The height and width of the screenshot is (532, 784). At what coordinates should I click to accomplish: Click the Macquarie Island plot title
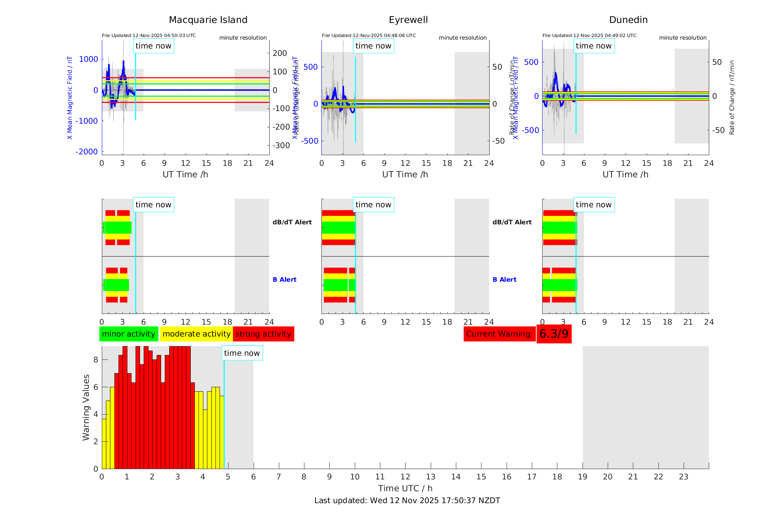(208, 20)
